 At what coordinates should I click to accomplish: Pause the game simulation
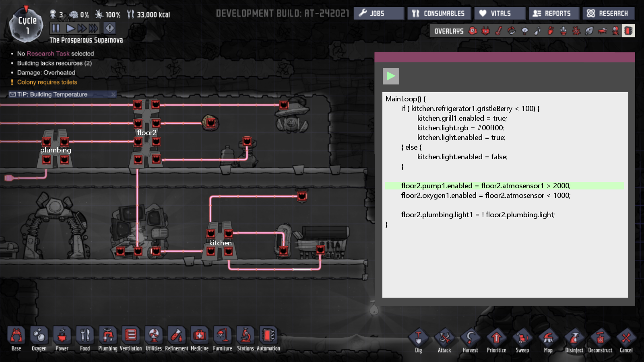point(56,28)
